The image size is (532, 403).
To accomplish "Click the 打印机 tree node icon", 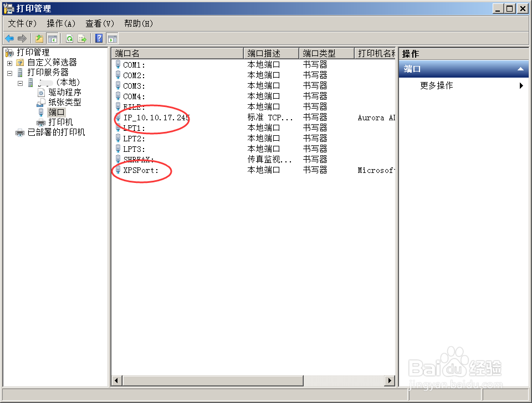I will tap(41, 122).
